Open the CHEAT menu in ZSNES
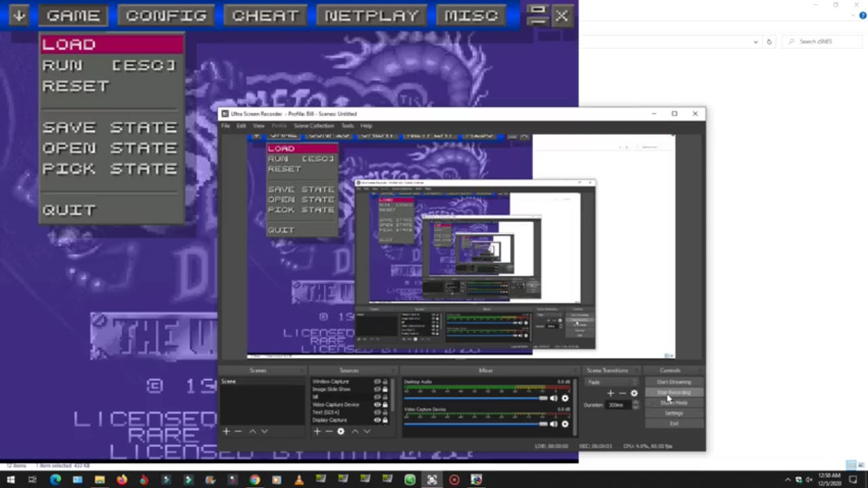This screenshot has width=868, height=488. (x=265, y=16)
